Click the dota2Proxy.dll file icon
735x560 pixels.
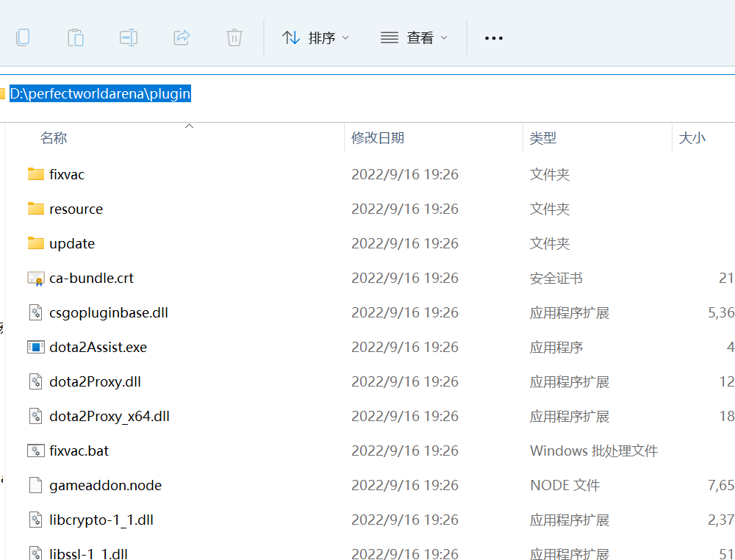35,381
